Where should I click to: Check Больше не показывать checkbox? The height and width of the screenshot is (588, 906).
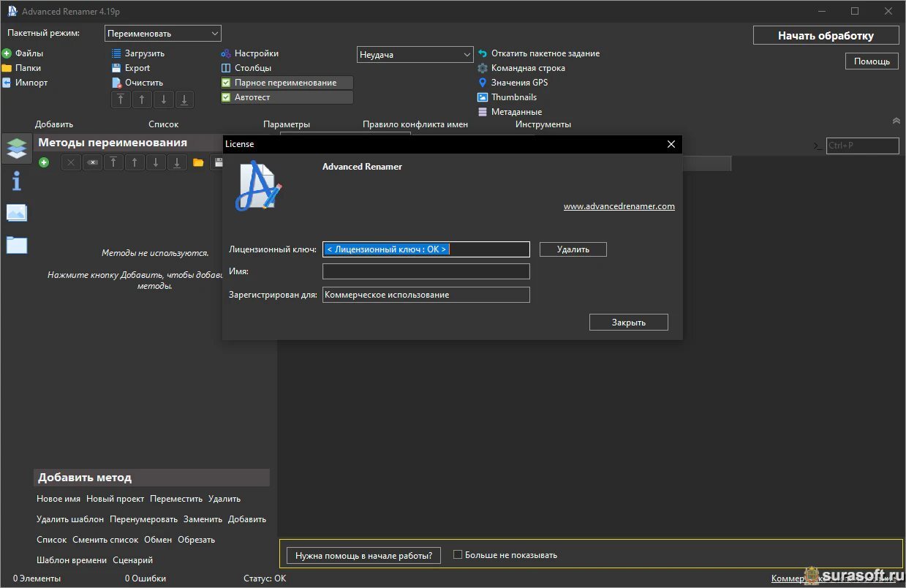coord(458,555)
